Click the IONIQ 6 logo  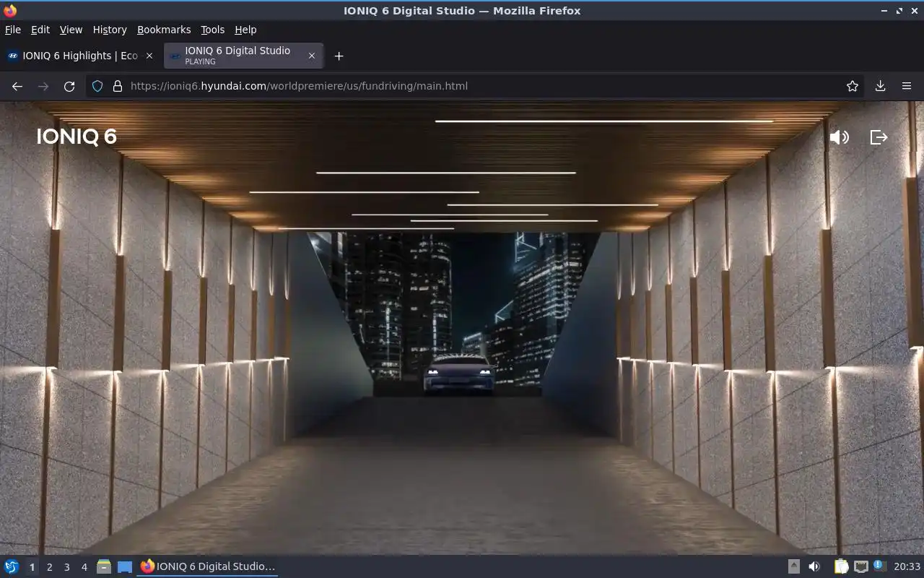pyautogui.click(x=77, y=137)
